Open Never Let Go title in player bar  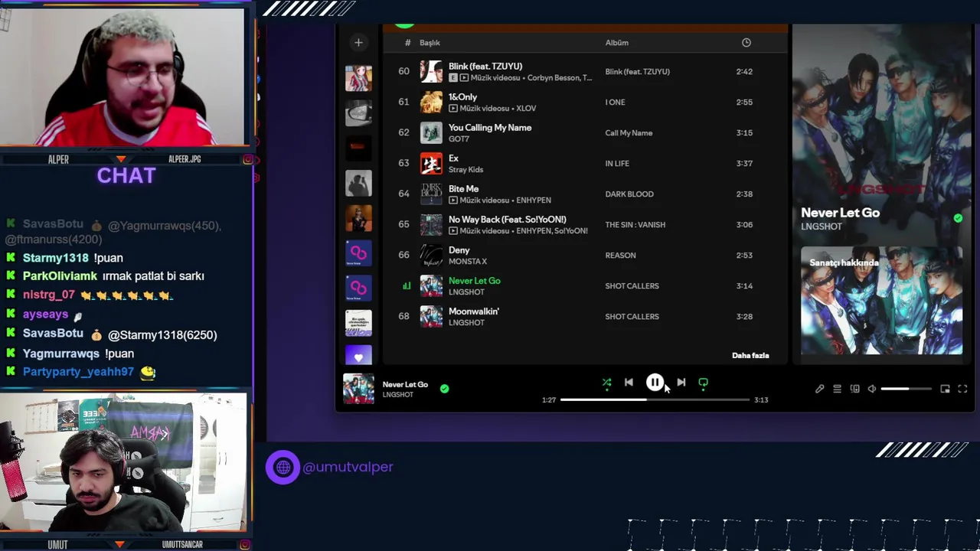click(x=405, y=384)
